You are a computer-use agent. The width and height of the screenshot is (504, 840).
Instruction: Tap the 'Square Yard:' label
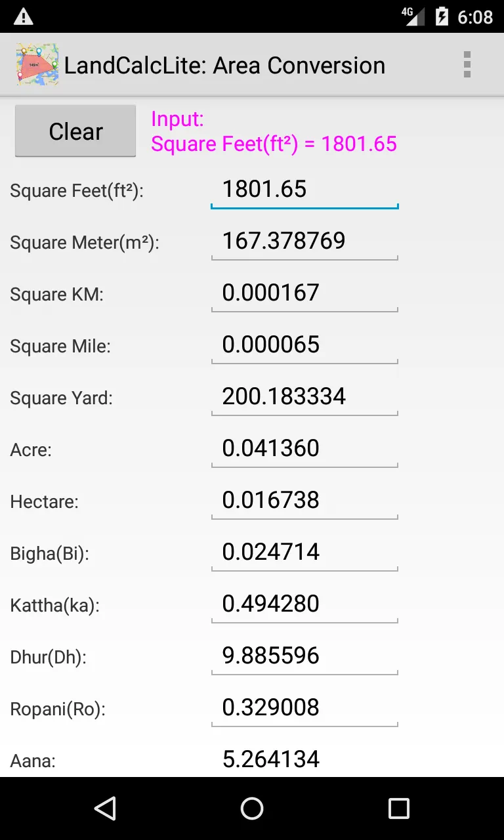(62, 398)
